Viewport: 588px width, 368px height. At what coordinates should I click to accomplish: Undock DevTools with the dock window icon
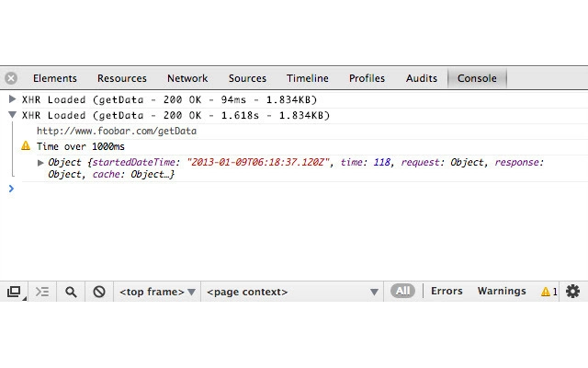pyautogui.click(x=15, y=292)
